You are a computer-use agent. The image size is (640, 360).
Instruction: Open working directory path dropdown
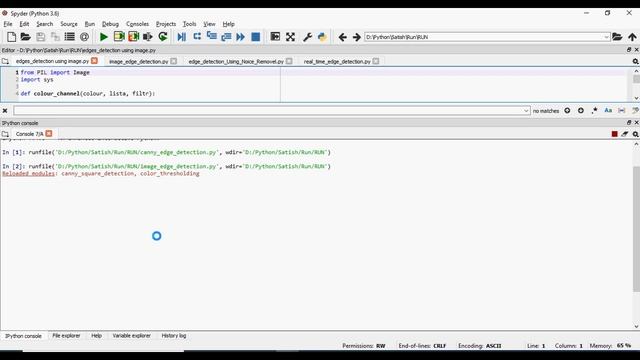pyautogui.click(x=606, y=37)
